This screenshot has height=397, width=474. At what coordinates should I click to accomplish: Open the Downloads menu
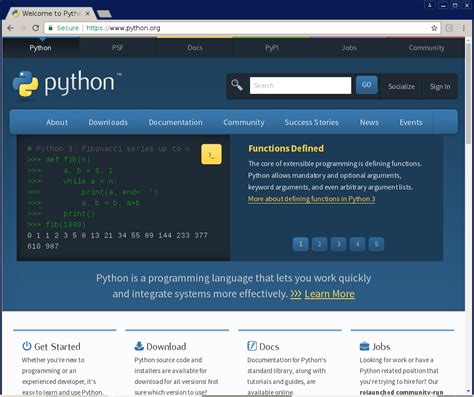point(108,122)
